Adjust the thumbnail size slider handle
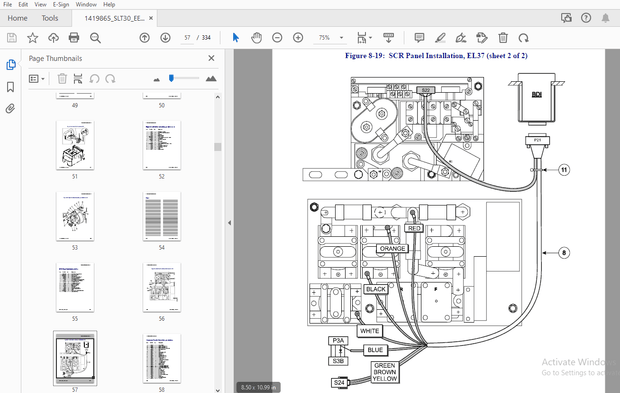 pos(171,78)
